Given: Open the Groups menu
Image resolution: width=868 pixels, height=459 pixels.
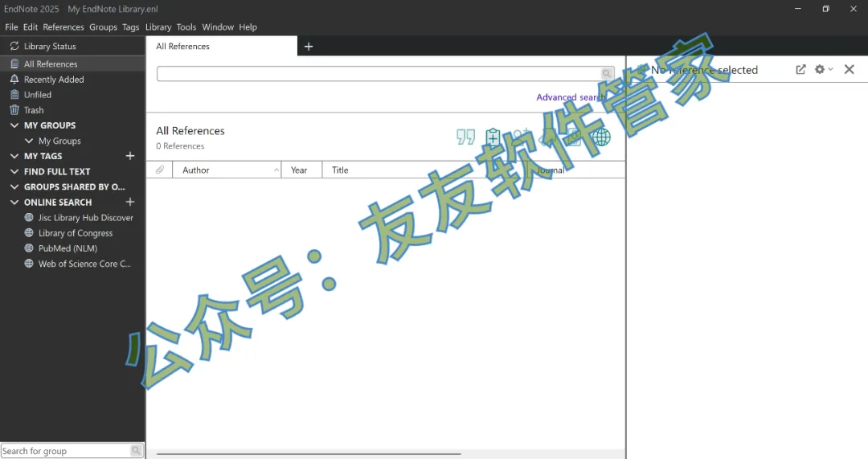Looking at the screenshot, I should click(104, 27).
